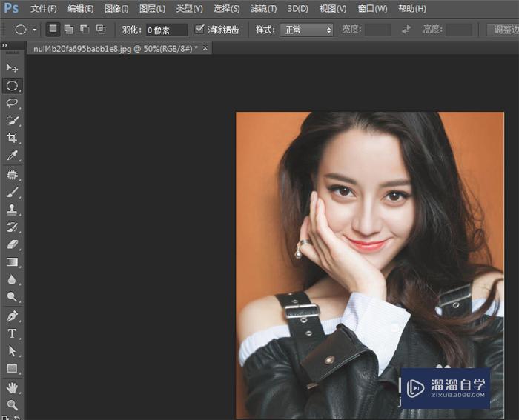Select the Move tool
Image resolution: width=519 pixels, height=420 pixels.
pyautogui.click(x=12, y=68)
